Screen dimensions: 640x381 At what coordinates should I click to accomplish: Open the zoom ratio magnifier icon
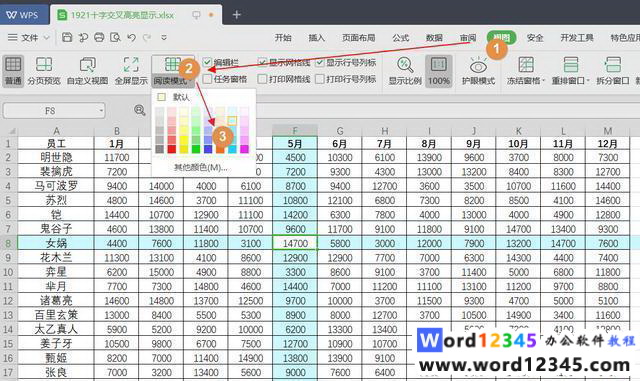click(x=405, y=65)
